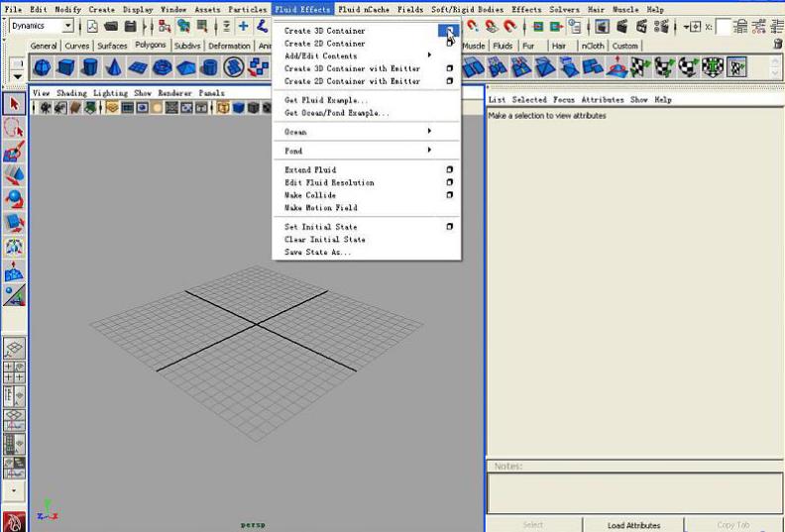Pick the Rotate tool in toolbox
The image size is (785, 532).
click(x=14, y=199)
